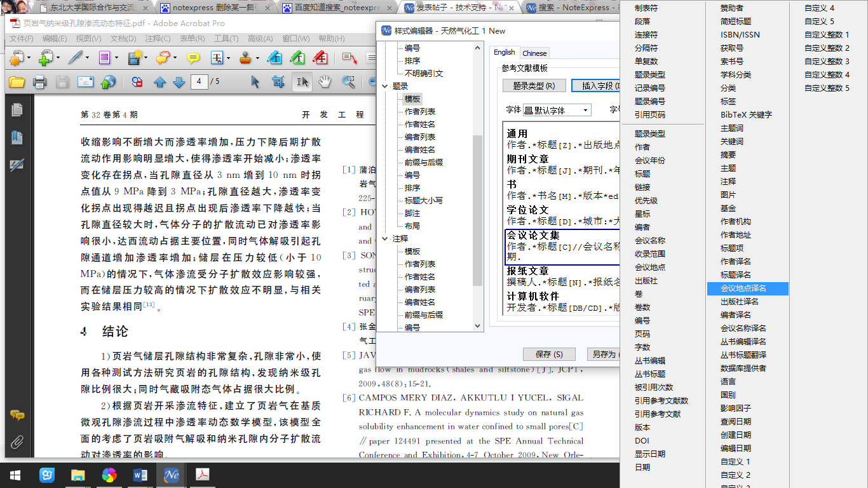This screenshot has width=868, height=488.
Task: Select the blue Highlight Text tool
Action: (275, 58)
